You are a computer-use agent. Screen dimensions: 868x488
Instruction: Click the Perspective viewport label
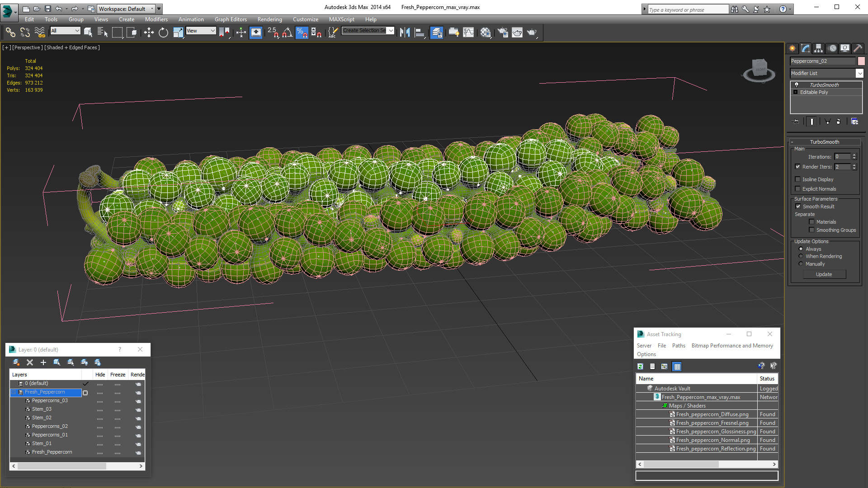click(28, 47)
